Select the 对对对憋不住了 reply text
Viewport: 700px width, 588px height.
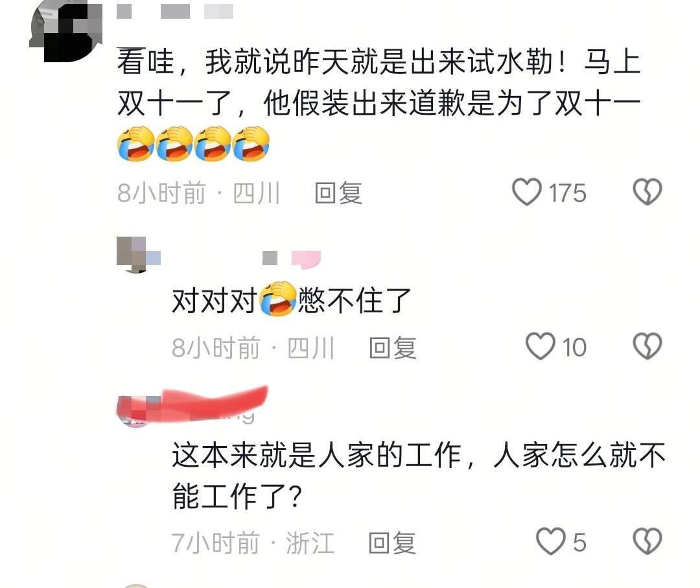[291, 300]
